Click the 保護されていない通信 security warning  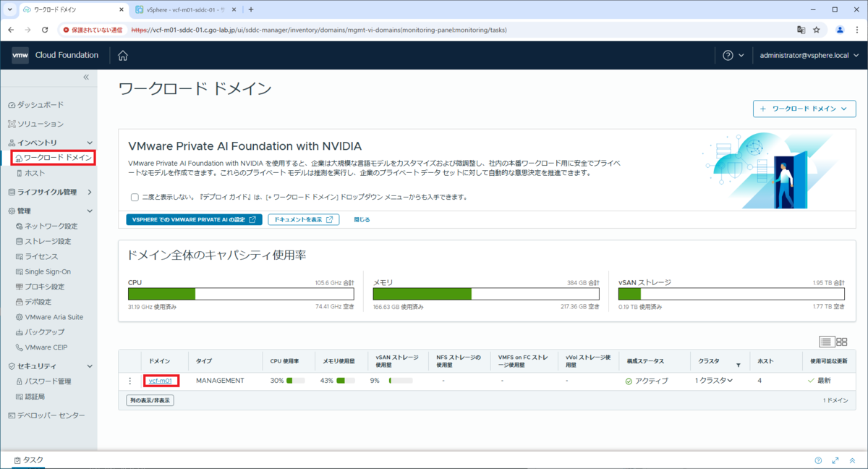[92, 30]
